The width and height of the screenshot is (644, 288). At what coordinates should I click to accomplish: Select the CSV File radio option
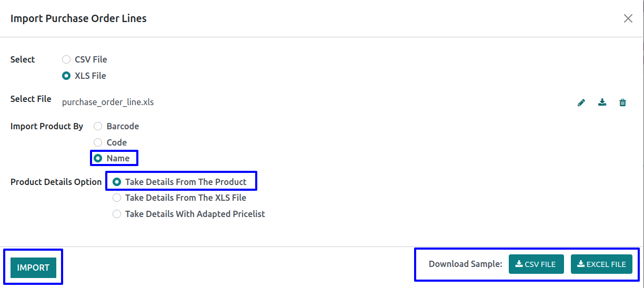pyautogui.click(x=66, y=59)
